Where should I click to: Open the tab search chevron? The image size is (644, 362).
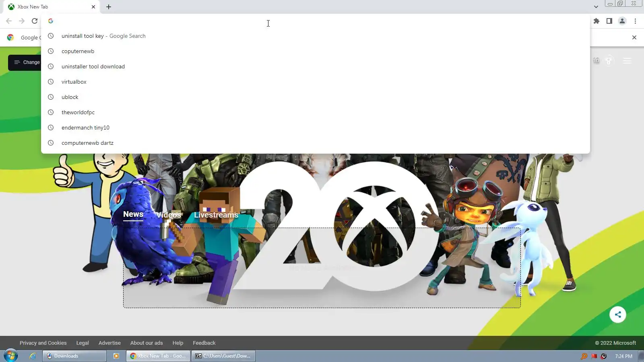tap(596, 7)
